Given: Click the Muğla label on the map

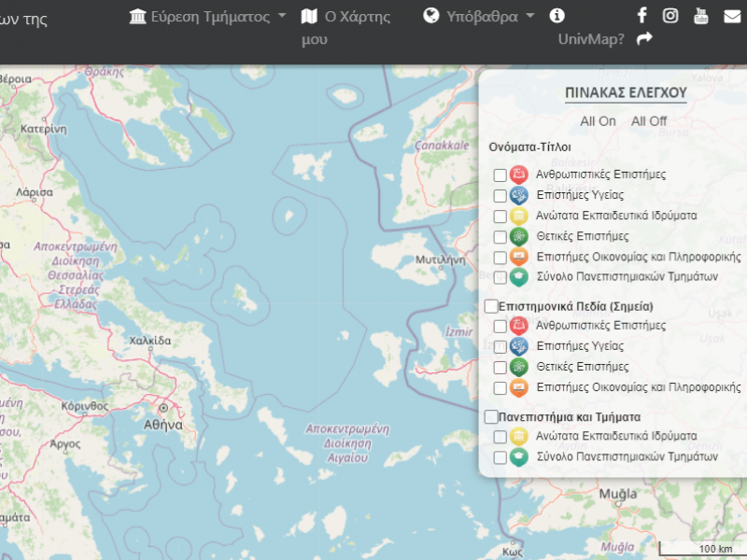Looking at the screenshot, I should (618, 495).
